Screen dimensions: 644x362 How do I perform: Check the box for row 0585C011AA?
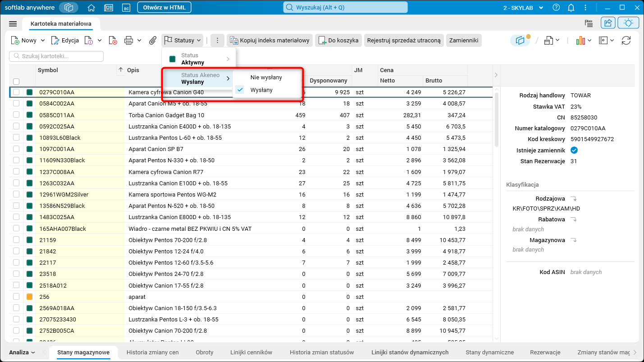point(16,115)
